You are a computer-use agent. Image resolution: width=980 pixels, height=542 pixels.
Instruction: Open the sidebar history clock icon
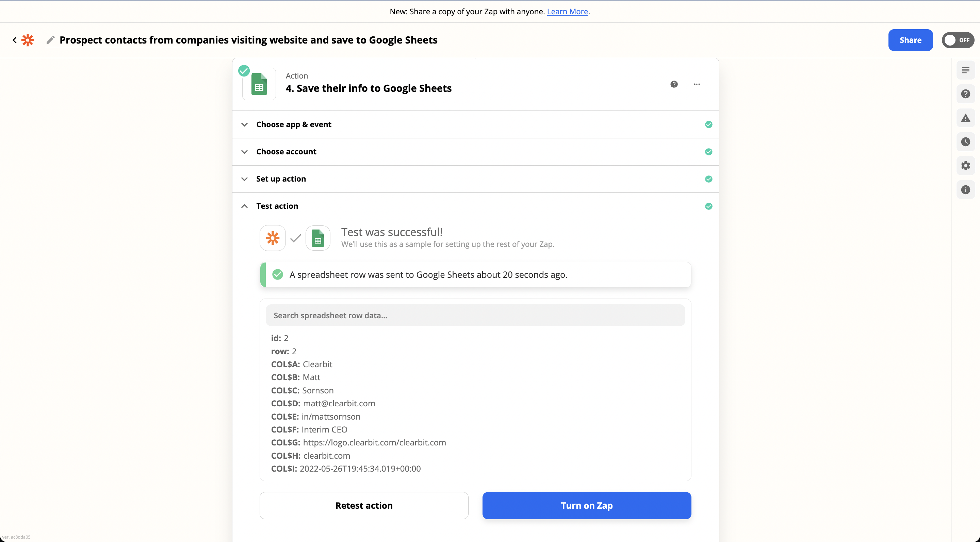click(966, 142)
